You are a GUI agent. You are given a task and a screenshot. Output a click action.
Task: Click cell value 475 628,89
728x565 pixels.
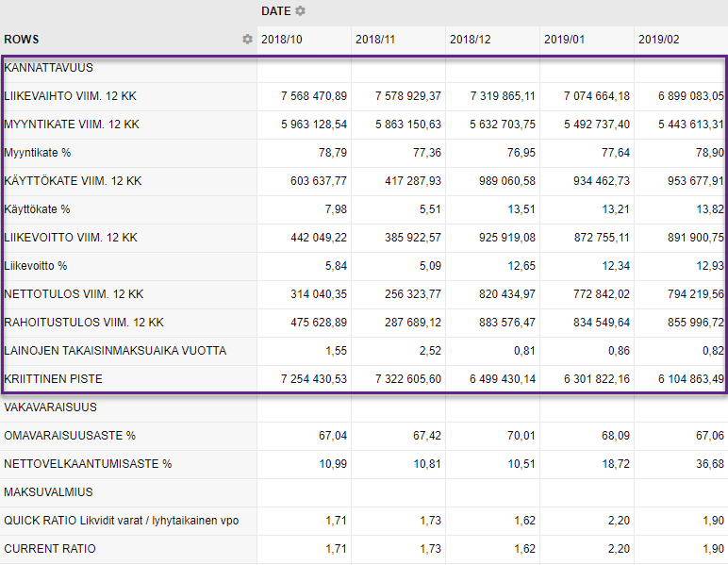pos(319,323)
